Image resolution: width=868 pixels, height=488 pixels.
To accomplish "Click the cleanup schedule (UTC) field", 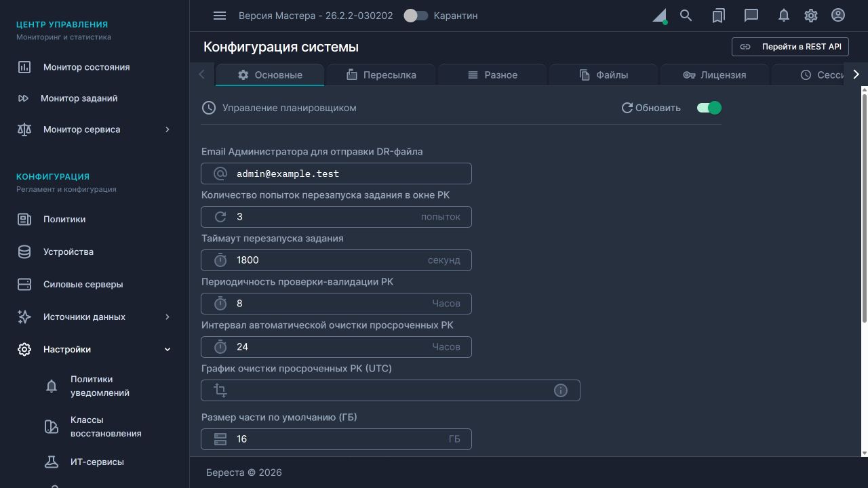I will (x=391, y=390).
